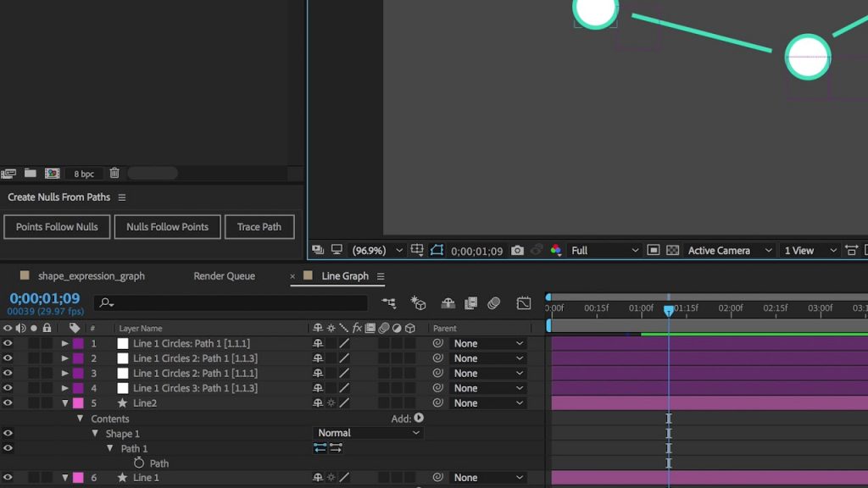Image resolution: width=868 pixels, height=488 pixels.
Task: Open the Active Camera 3D view dropdown
Action: coord(730,251)
